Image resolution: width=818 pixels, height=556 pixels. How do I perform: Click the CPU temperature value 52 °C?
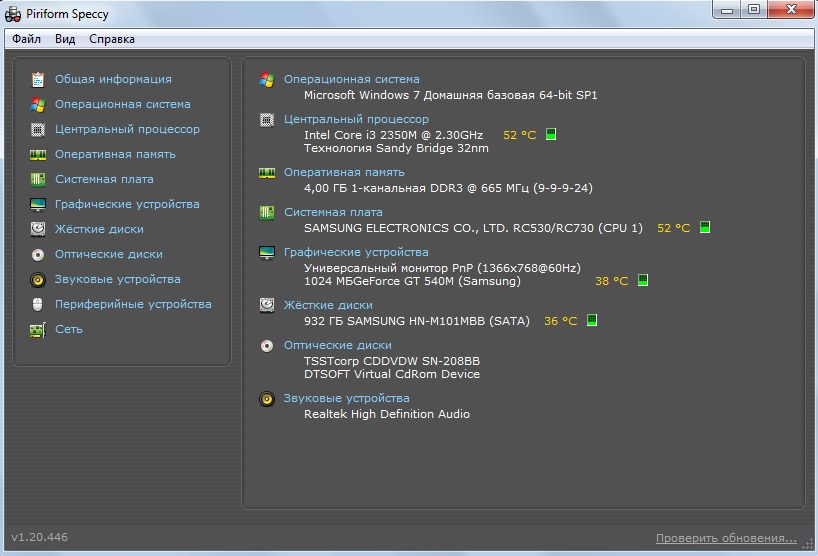(x=520, y=135)
